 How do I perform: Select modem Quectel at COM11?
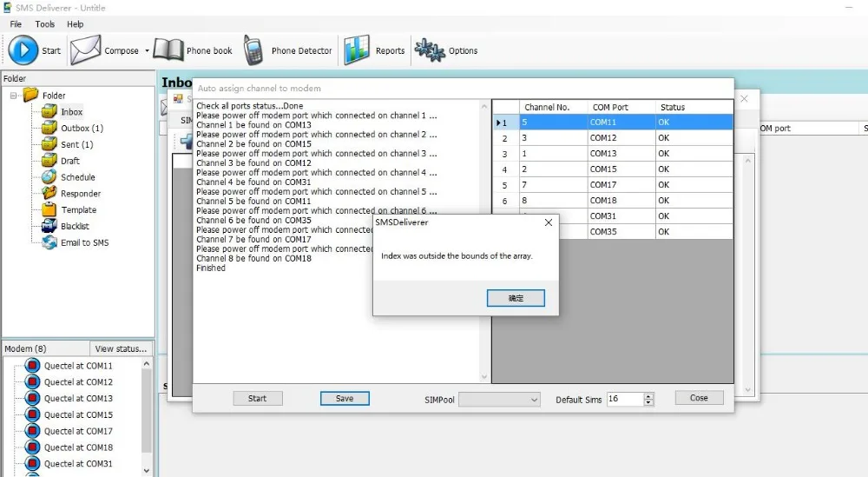pyautogui.click(x=78, y=366)
